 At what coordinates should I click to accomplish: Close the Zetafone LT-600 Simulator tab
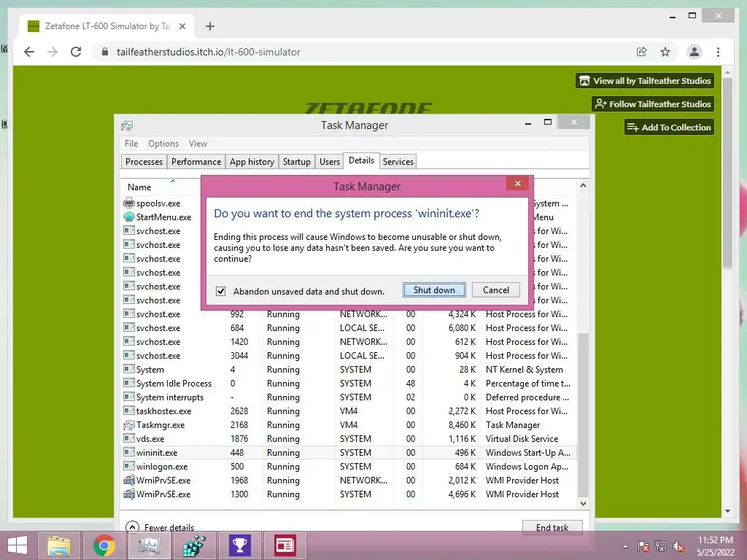pos(182,26)
